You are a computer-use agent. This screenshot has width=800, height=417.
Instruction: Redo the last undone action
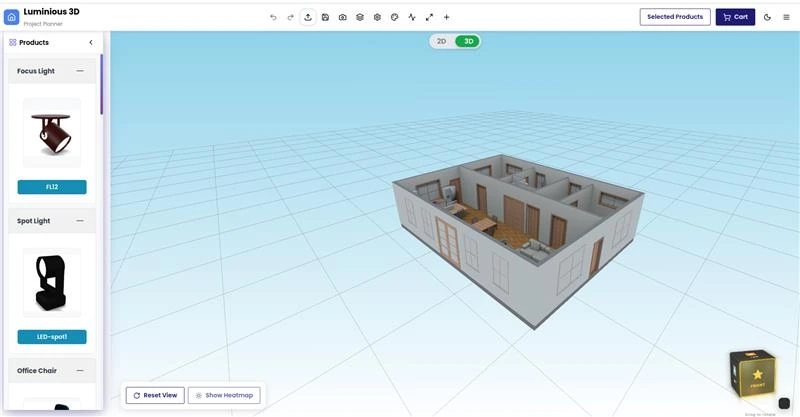point(290,17)
